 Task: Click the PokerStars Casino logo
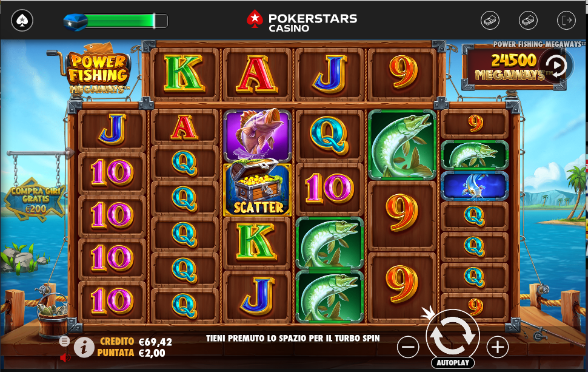click(x=302, y=21)
